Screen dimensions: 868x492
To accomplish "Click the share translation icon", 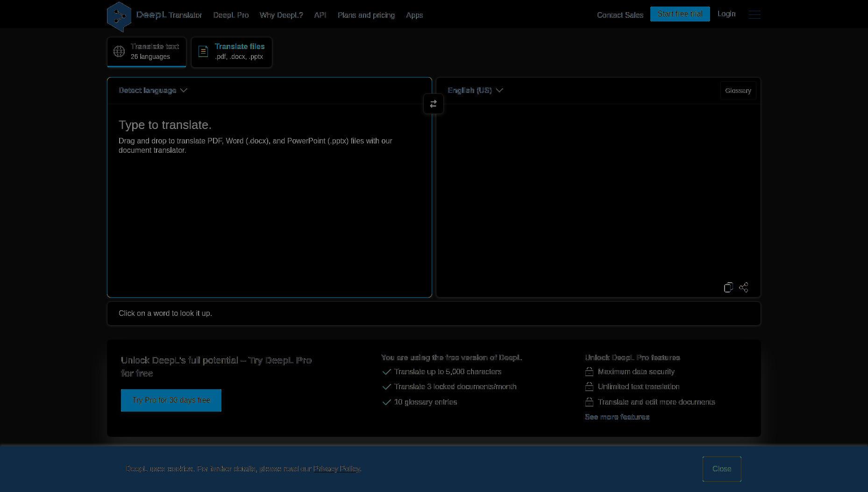I will 744,287.
